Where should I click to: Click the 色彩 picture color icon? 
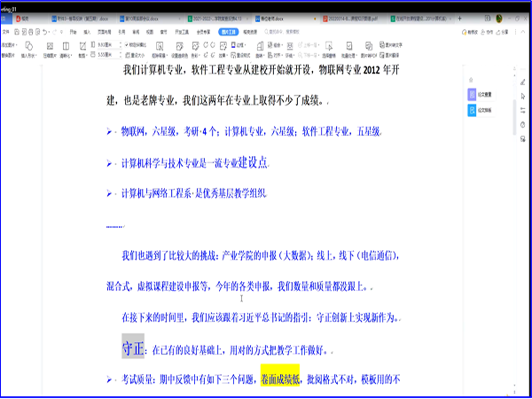(x=195, y=46)
